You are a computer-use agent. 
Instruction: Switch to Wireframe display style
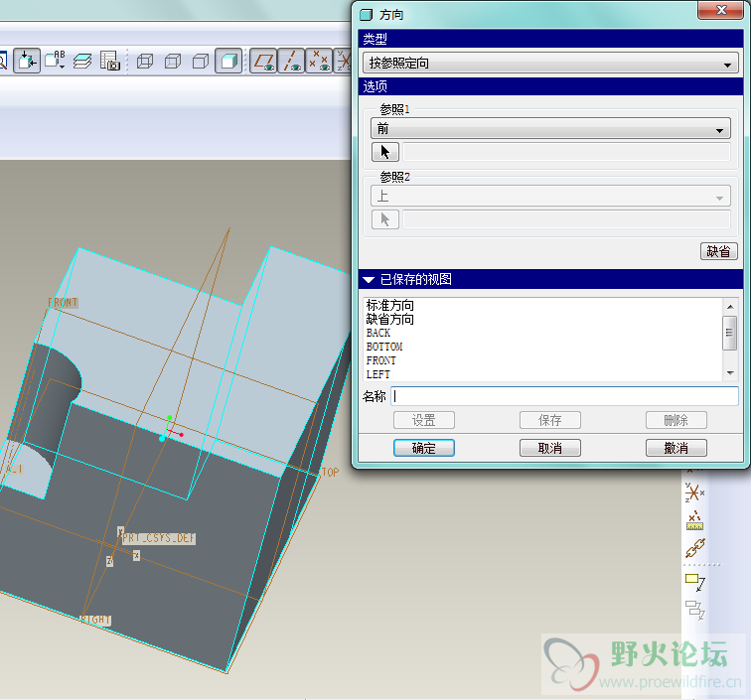point(145,62)
